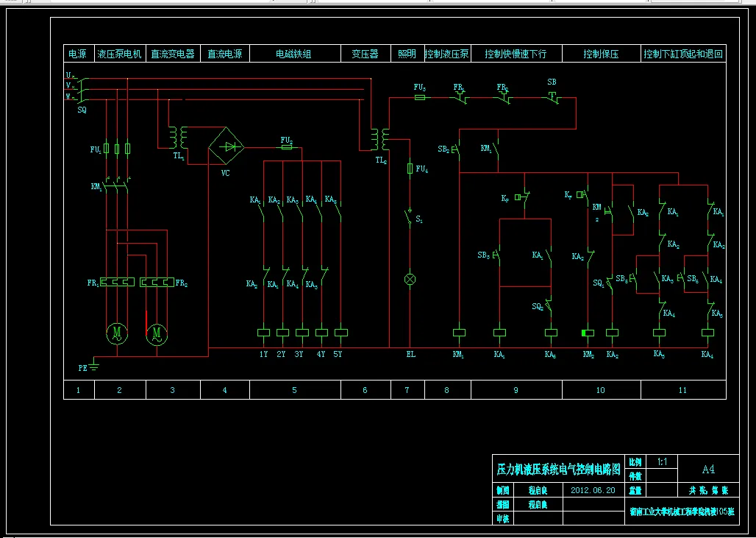Select the 1Y solenoid label
The width and height of the screenshot is (756, 538).
[264, 354]
